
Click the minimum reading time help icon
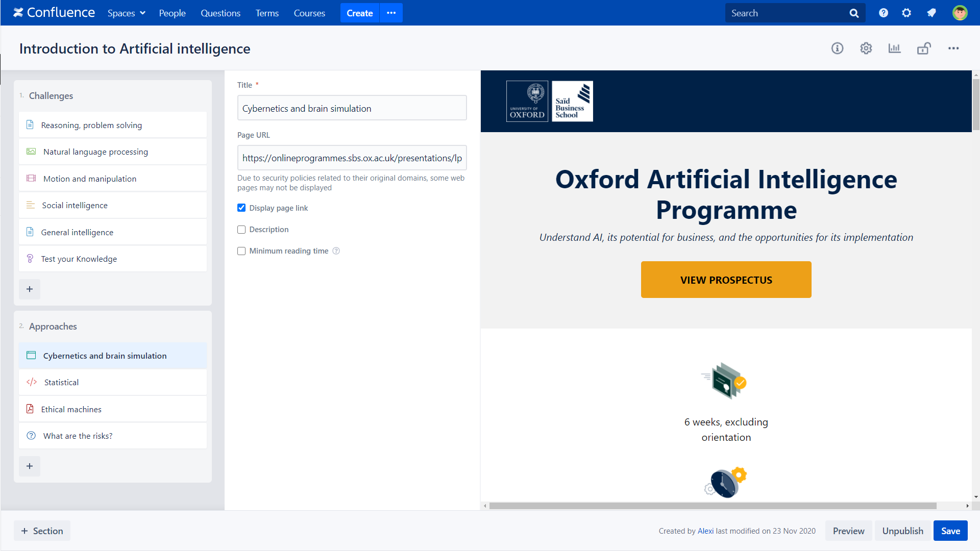[x=336, y=251]
